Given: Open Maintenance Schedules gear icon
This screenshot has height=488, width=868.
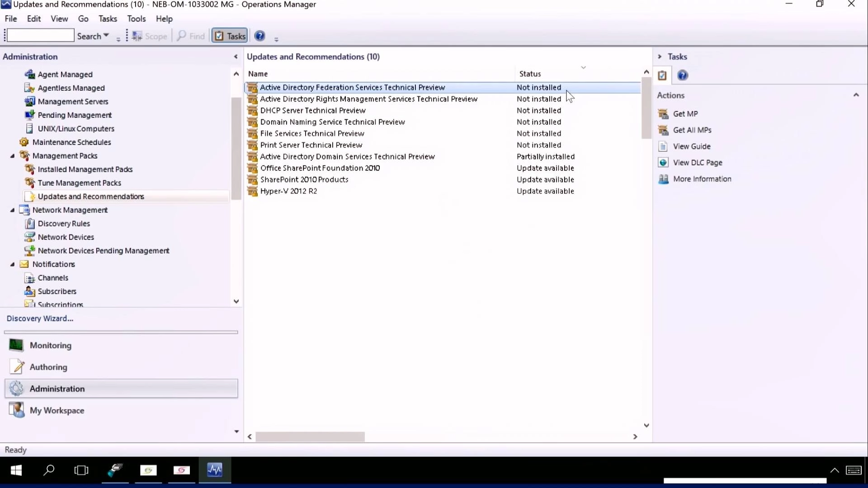Looking at the screenshot, I should coord(24,142).
